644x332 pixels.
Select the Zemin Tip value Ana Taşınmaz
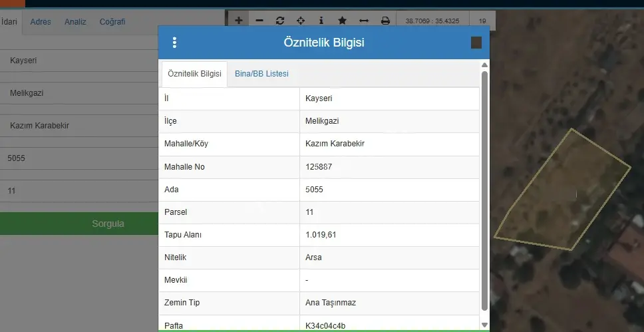331,303
